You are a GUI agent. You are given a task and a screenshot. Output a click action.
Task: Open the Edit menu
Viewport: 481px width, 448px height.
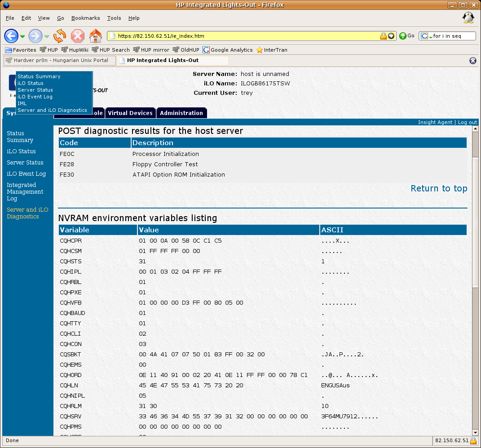coord(26,18)
